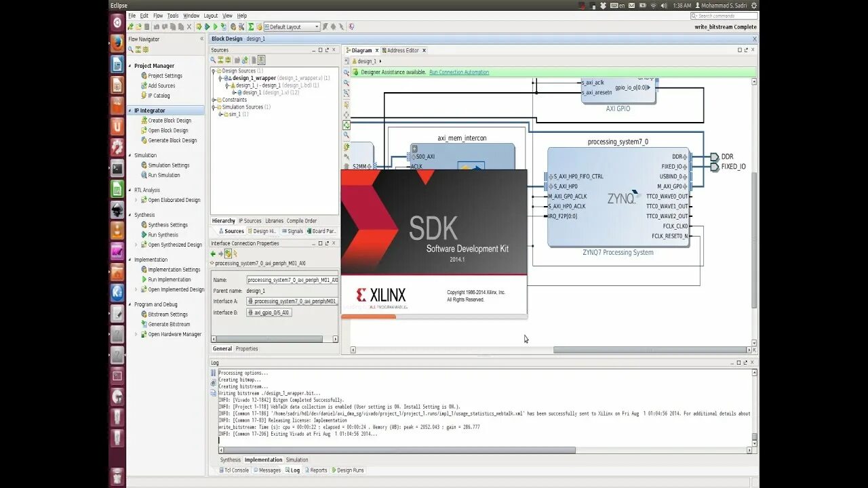
Task: Click the zoom in icon on diagram toolbar
Action: [347, 73]
